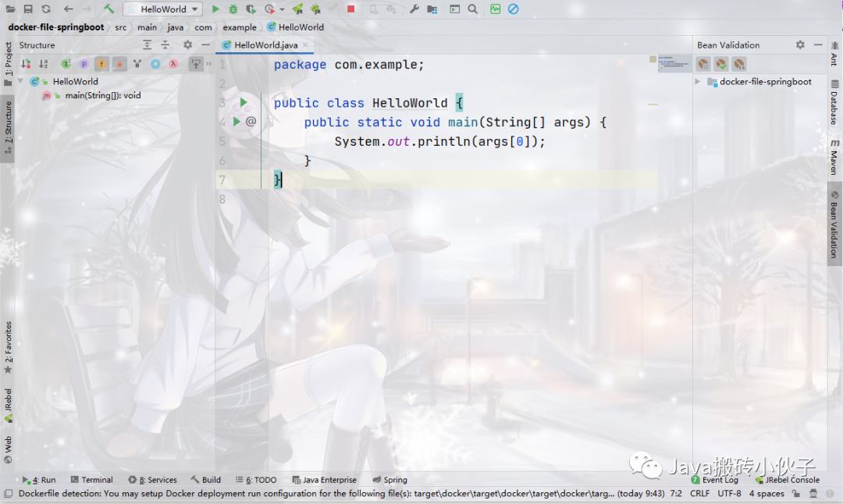
Task: Toggle Show Anonymous Classes blue circle icon
Action: pyautogui.click(x=155, y=64)
